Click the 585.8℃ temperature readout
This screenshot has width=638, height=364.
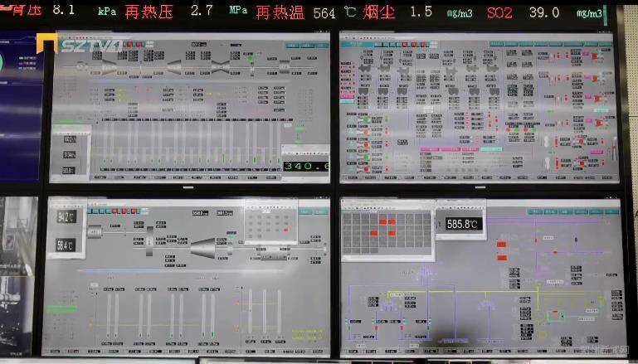(464, 224)
